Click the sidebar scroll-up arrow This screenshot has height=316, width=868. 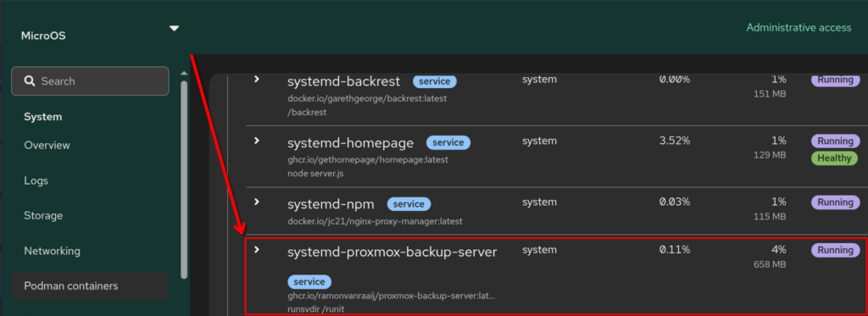tap(184, 73)
